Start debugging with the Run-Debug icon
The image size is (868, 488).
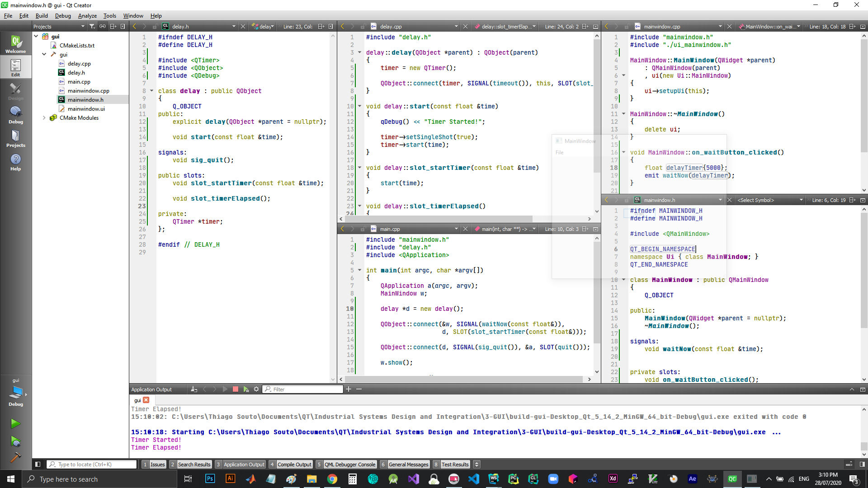click(x=15, y=441)
